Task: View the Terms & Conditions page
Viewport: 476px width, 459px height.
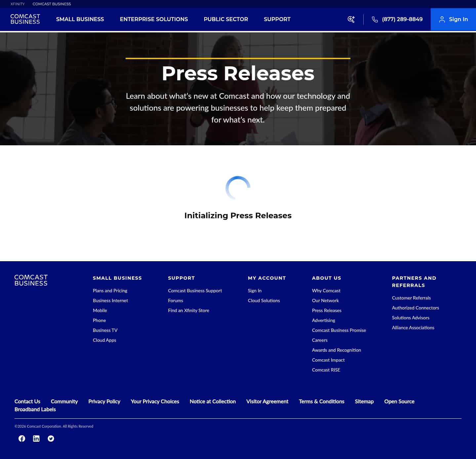Action: point(321,401)
